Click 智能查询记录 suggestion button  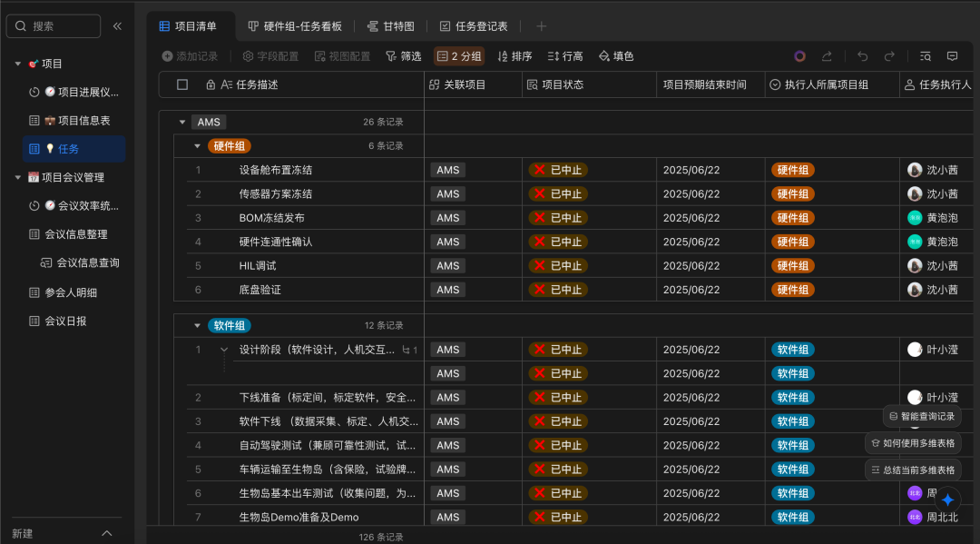pos(921,416)
